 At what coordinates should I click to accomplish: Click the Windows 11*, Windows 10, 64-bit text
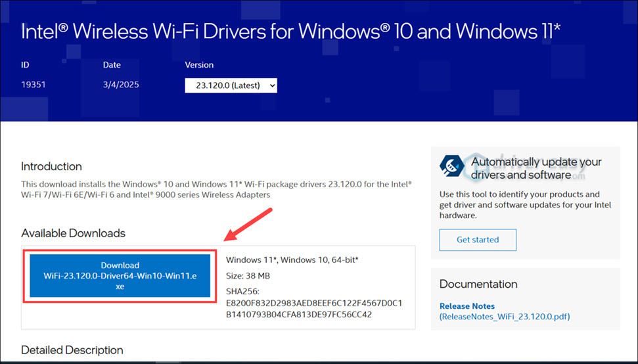pyautogui.click(x=291, y=260)
